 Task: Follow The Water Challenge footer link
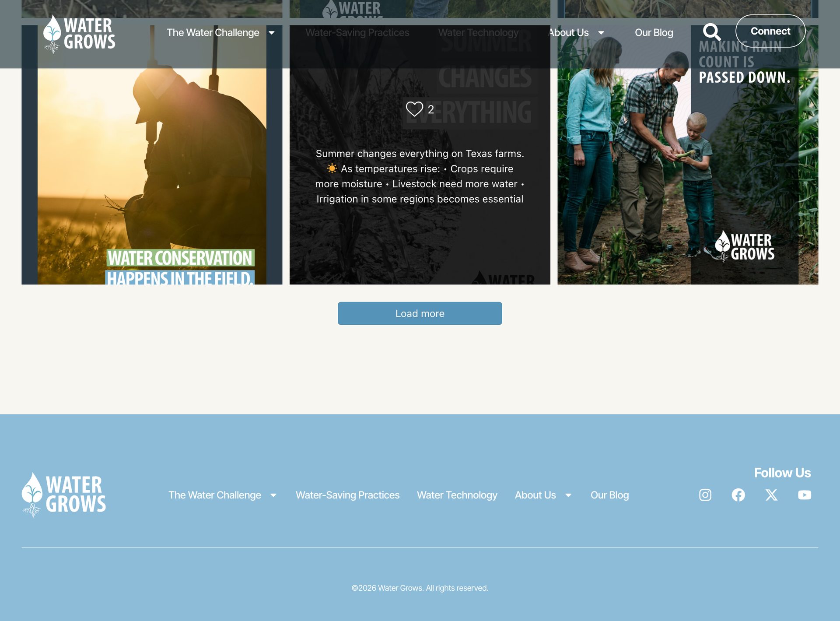click(215, 495)
